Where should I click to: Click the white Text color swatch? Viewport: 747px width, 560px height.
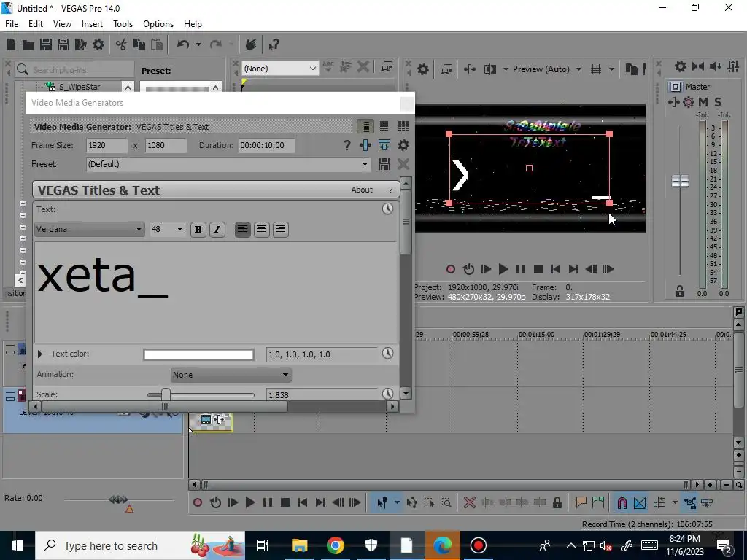(x=198, y=354)
